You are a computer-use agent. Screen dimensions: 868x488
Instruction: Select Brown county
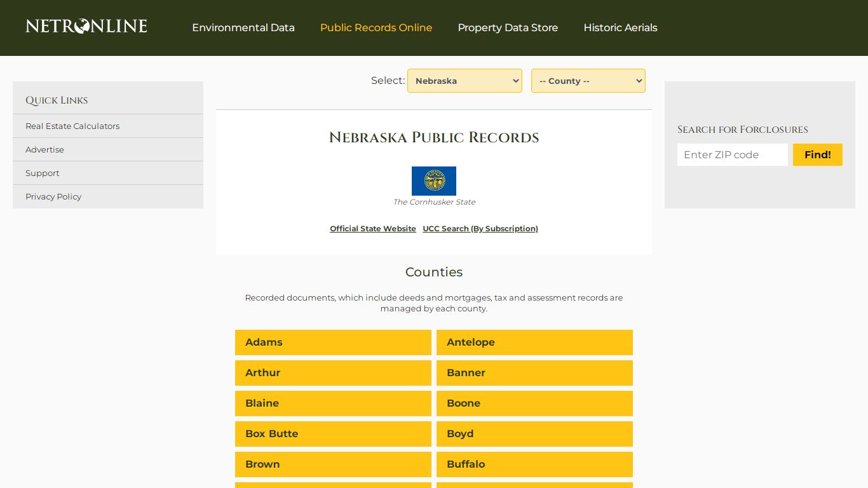pos(333,464)
